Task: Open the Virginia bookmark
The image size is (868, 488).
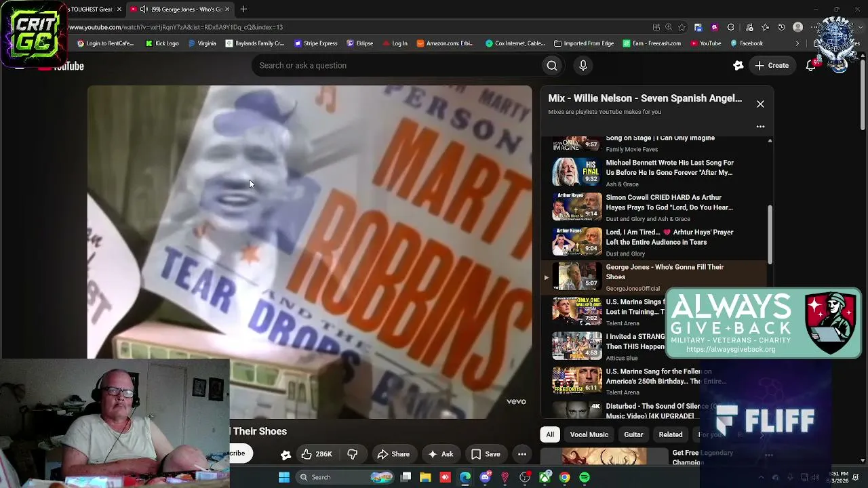Action: pyautogui.click(x=202, y=43)
